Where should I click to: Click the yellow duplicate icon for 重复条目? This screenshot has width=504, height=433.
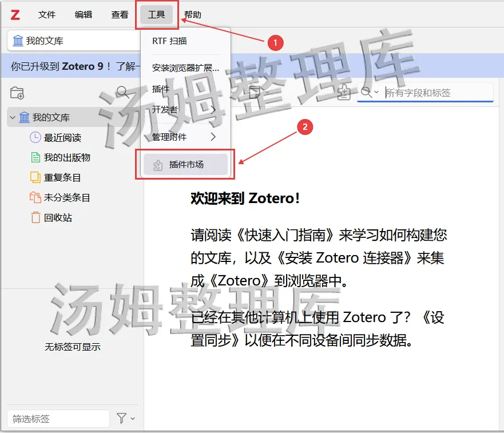point(35,177)
